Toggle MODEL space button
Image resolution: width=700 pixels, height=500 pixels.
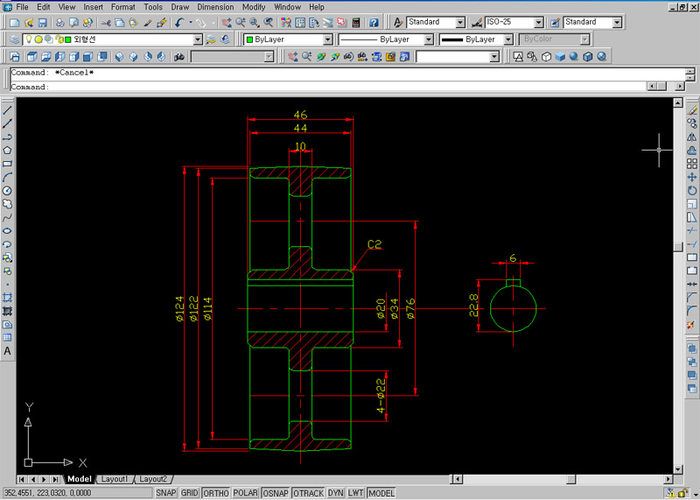(381, 493)
